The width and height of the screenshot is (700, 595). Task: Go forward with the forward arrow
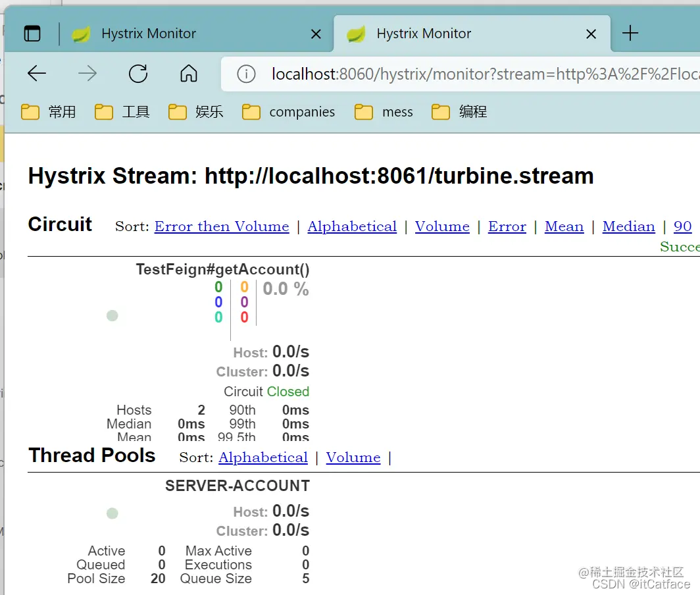click(87, 74)
